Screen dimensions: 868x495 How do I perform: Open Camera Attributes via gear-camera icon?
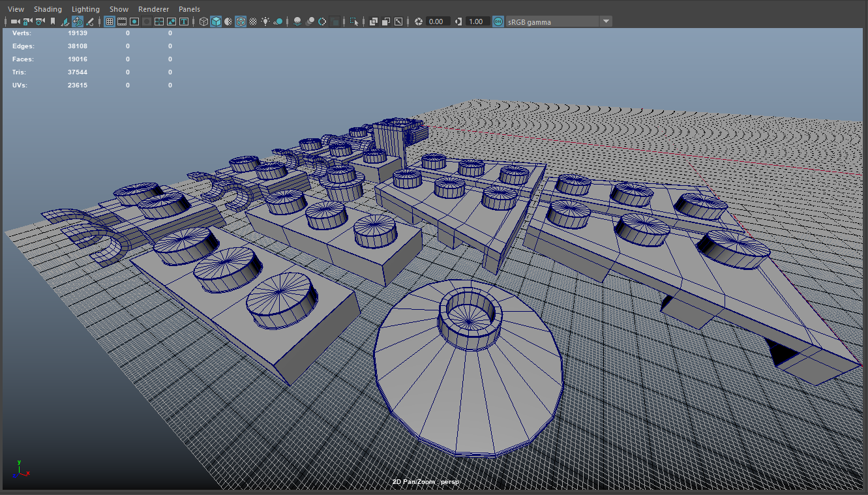(40, 22)
